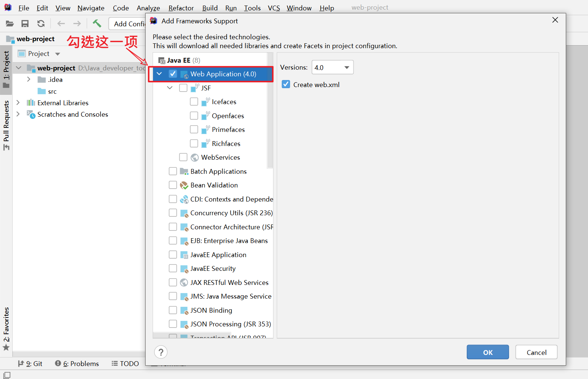Click the Open folder toolbar icon
The image size is (588, 379).
click(10, 24)
